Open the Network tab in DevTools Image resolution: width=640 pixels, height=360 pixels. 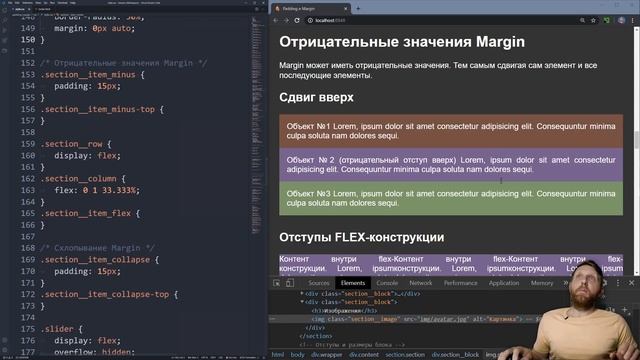(420, 283)
